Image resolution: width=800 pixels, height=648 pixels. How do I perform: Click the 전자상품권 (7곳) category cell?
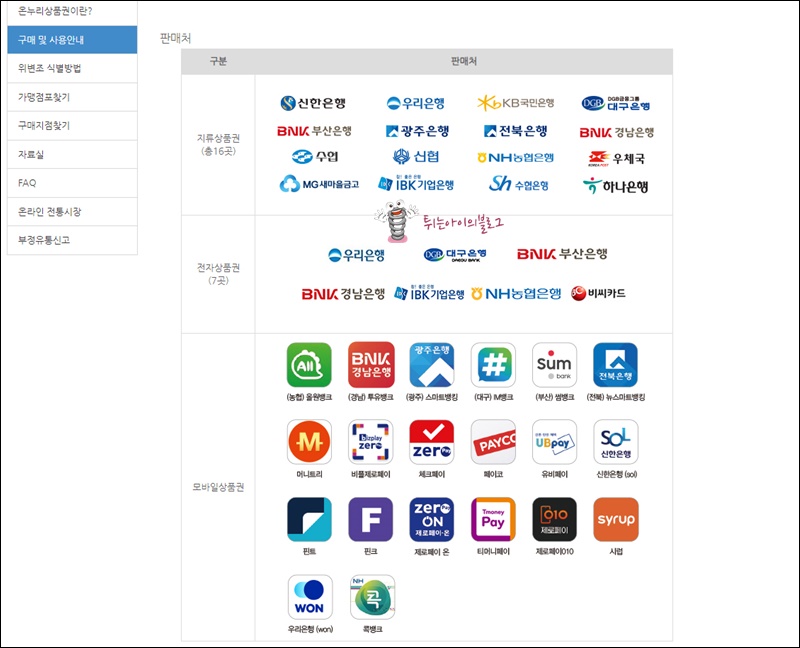218,274
